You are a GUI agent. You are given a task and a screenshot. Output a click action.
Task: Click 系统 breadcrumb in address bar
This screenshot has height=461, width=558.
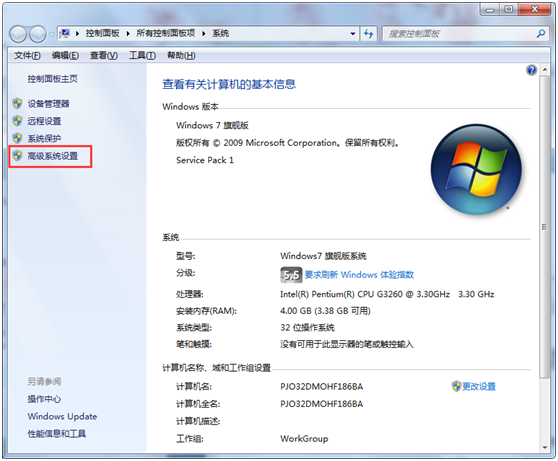221,33
